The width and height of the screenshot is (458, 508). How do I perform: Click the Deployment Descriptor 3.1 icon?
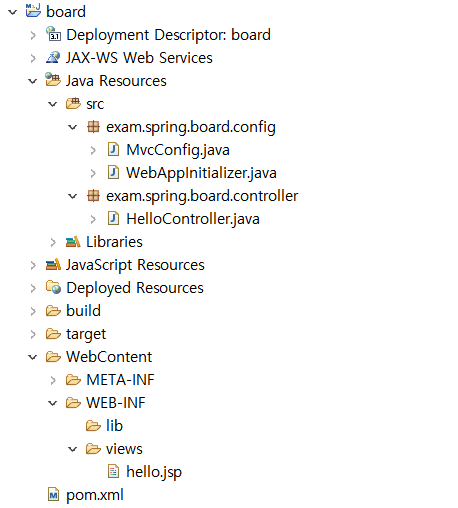click(x=53, y=34)
